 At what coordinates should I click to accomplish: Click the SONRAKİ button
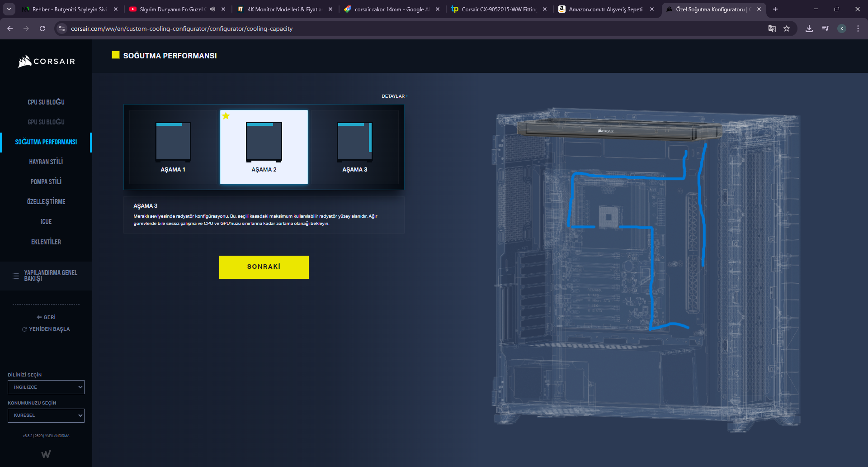pos(264,267)
